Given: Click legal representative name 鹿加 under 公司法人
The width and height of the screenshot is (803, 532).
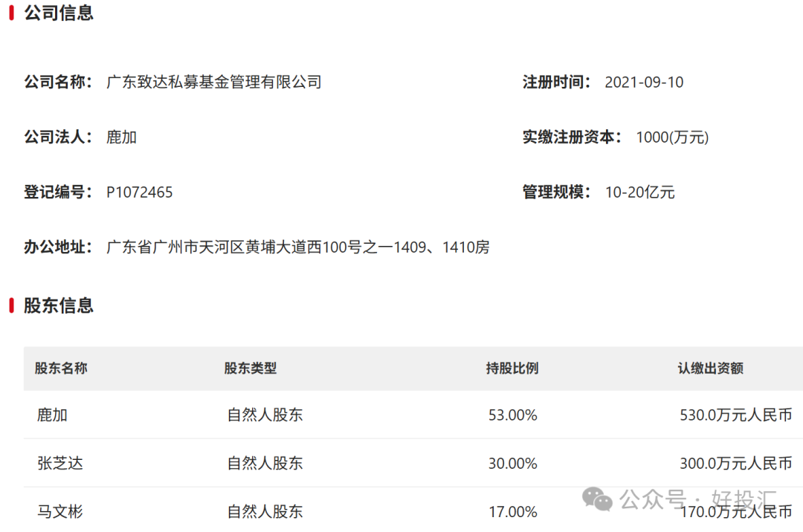Looking at the screenshot, I should (122, 137).
